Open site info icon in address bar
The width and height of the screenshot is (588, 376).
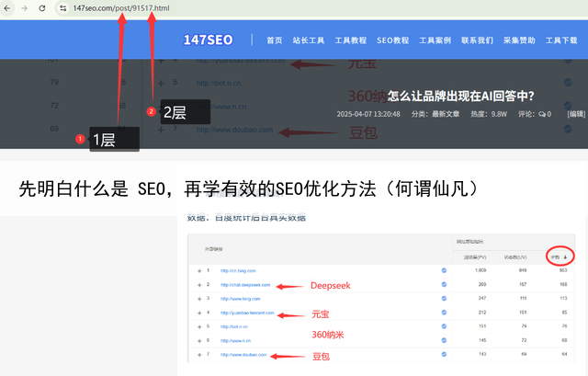click(63, 8)
